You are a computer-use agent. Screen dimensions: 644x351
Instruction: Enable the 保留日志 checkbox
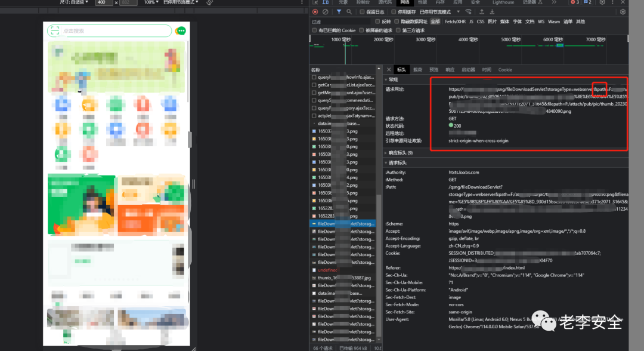(363, 11)
